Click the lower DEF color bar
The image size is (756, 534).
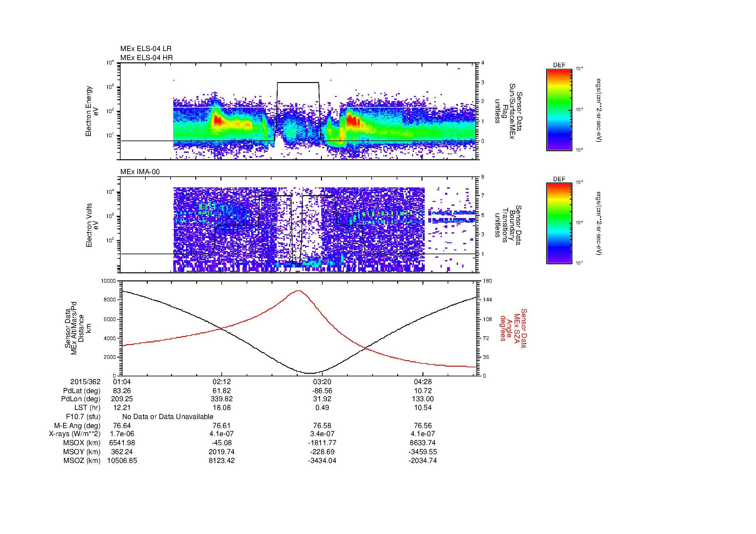coord(559,224)
